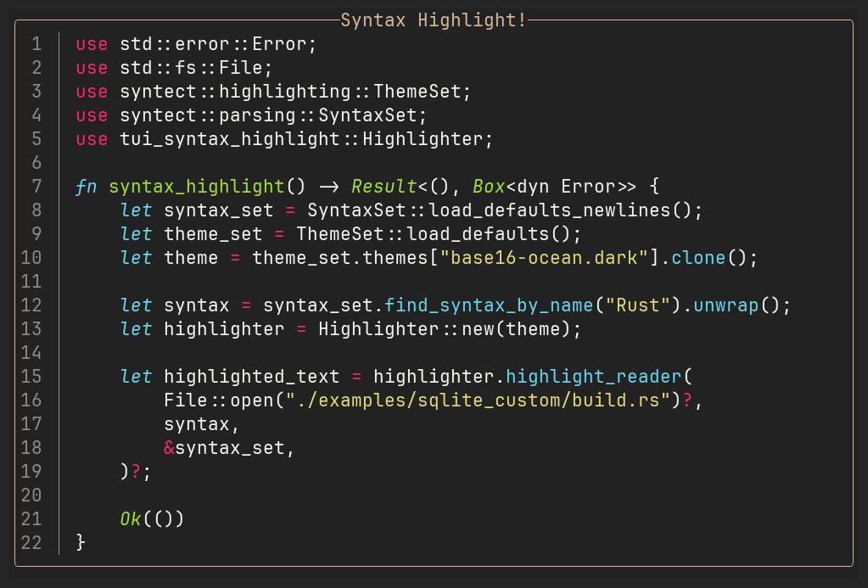Click the closing brace on line 22
This screenshot has height=588, width=868.
click(81, 542)
